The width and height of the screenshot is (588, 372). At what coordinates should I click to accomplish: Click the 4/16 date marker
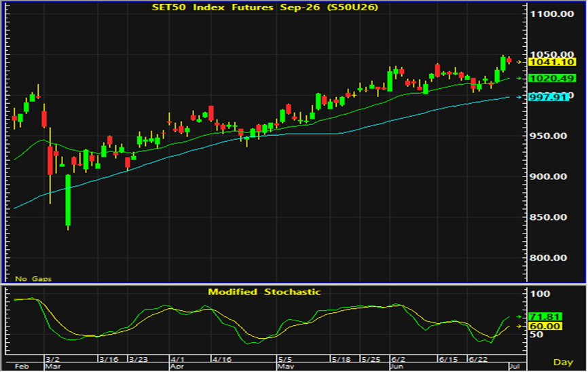221,359
